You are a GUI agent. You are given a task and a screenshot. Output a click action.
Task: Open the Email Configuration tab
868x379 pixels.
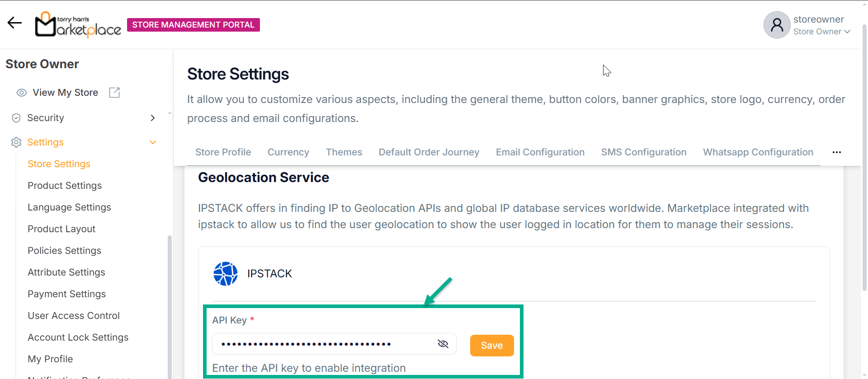click(x=540, y=152)
